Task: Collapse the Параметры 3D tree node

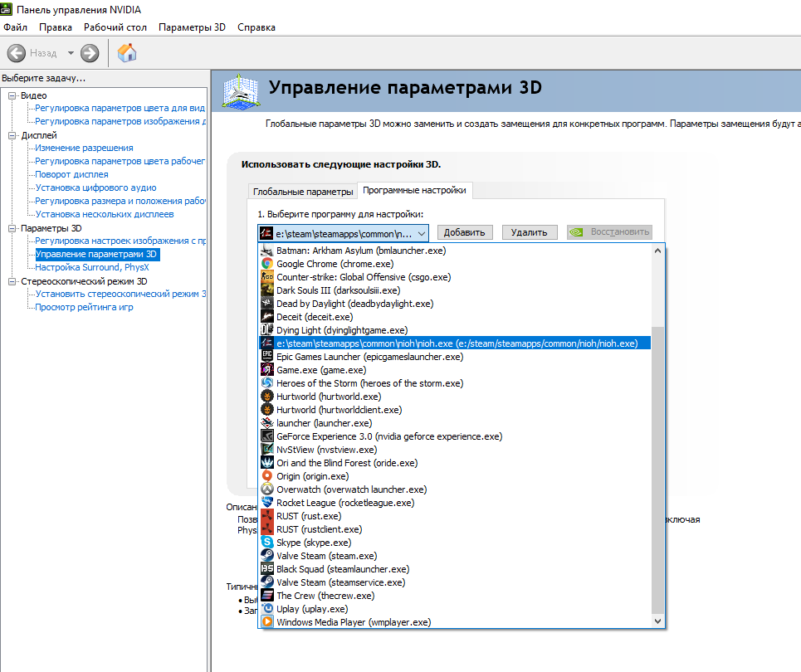Action: click(12, 228)
